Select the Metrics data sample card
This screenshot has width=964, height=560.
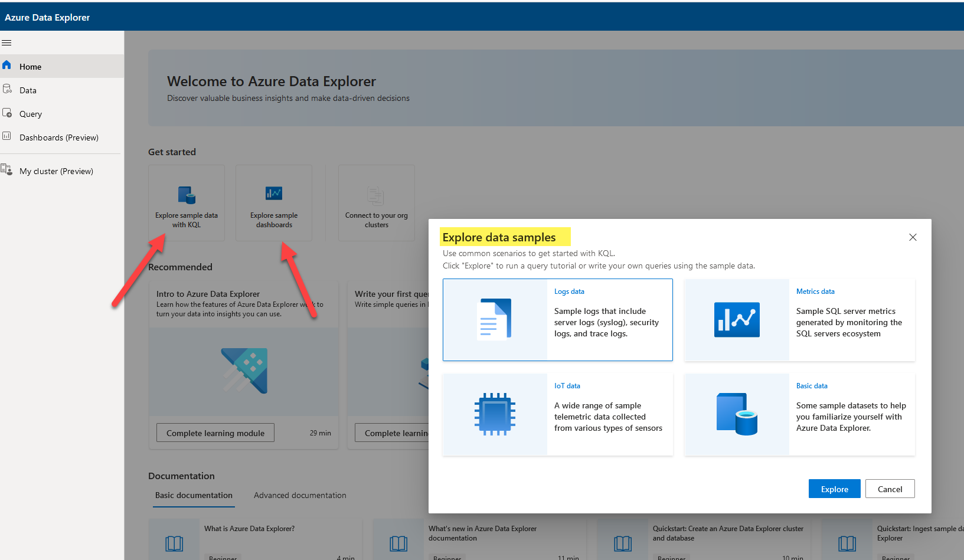(799, 320)
